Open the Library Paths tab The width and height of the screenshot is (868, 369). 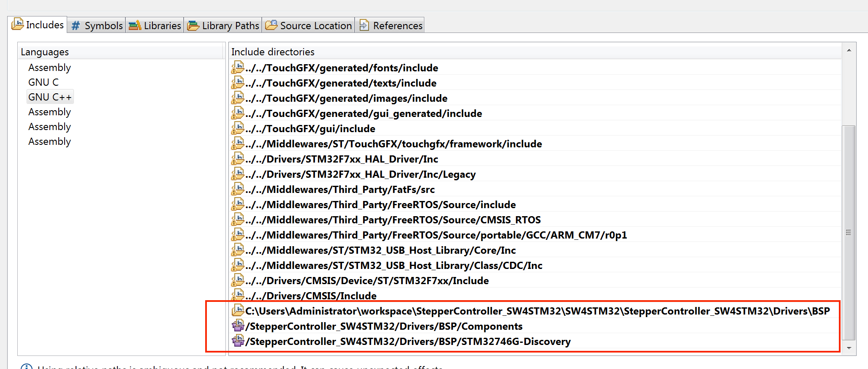pos(223,26)
